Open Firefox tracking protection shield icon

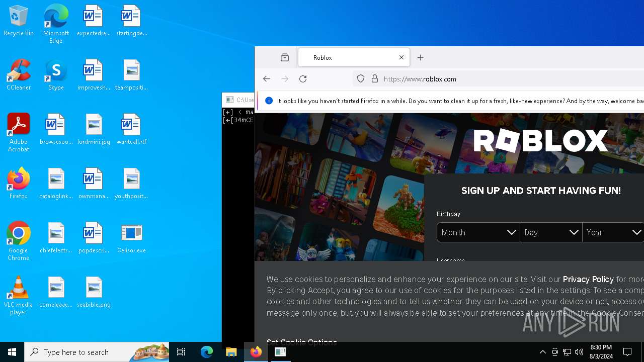coord(360,79)
